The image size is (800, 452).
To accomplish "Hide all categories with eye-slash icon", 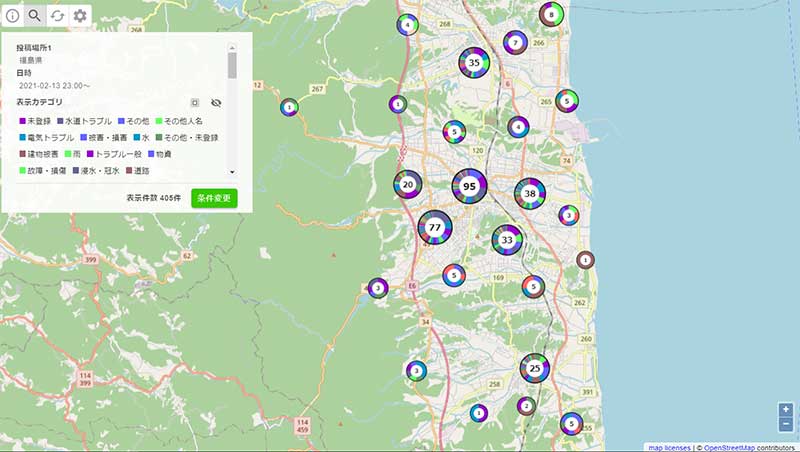I will click(216, 102).
